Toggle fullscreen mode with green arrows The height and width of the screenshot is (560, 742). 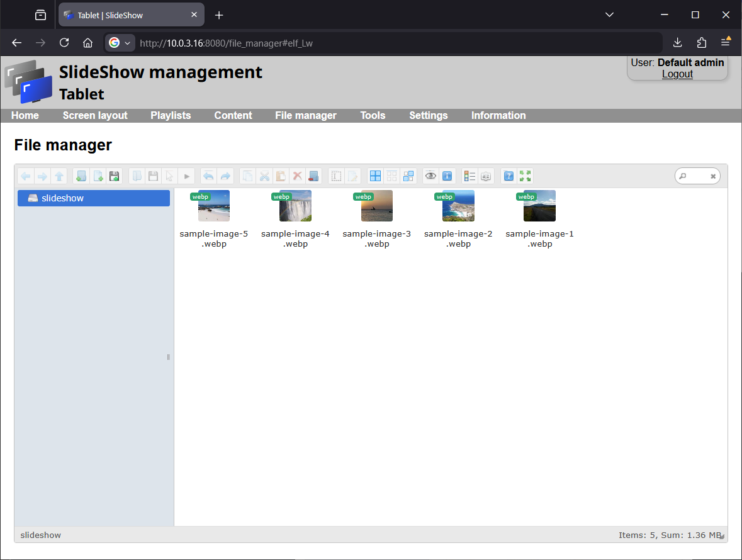525,176
